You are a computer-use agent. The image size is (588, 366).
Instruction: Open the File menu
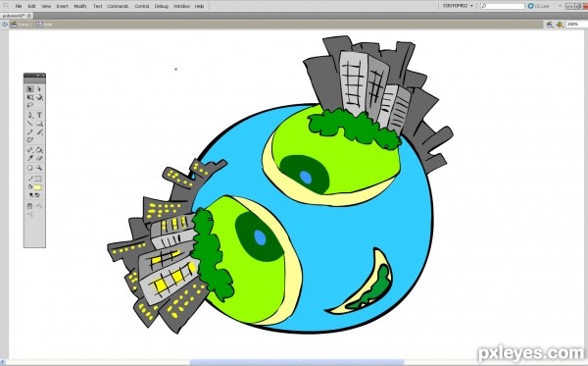pyautogui.click(x=19, y=7)
